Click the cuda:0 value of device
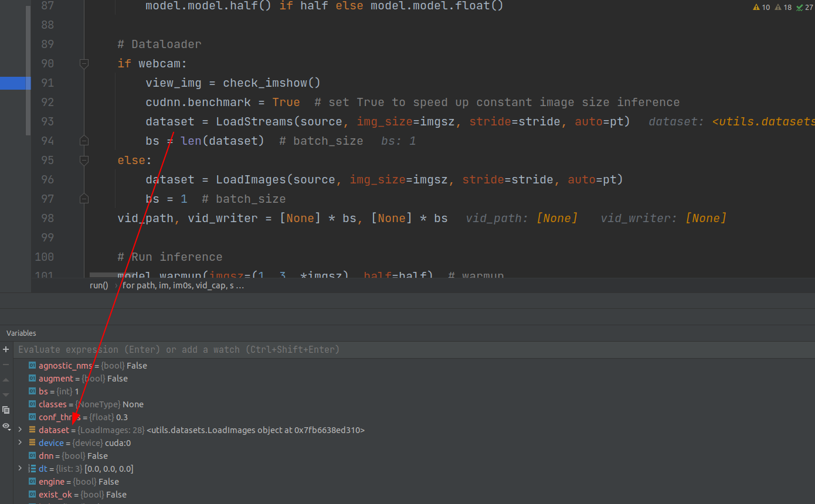 (118, 443)
